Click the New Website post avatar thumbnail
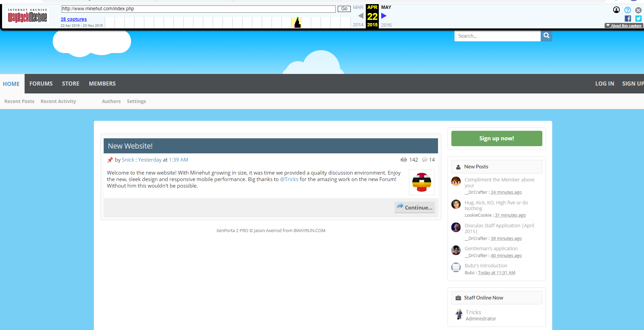Viewport: 644px width, 330px height. 422,182
